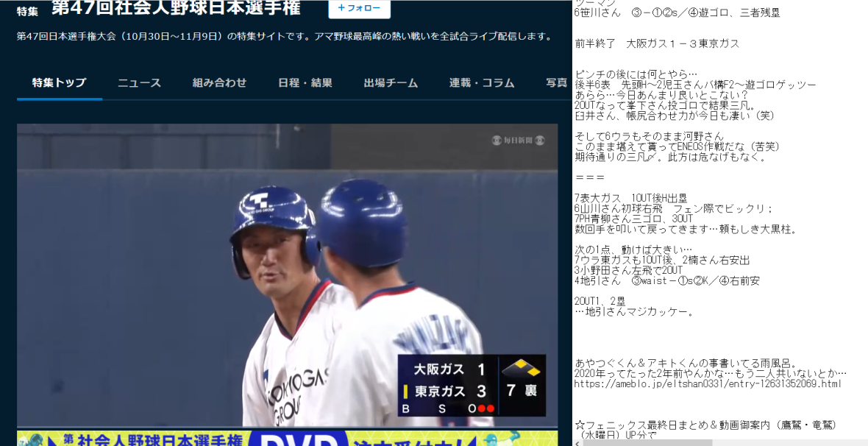Click the line あやつぐくん＆アキトくんの事書いてる雨風呂
The image size is (868, 446).
686,364
